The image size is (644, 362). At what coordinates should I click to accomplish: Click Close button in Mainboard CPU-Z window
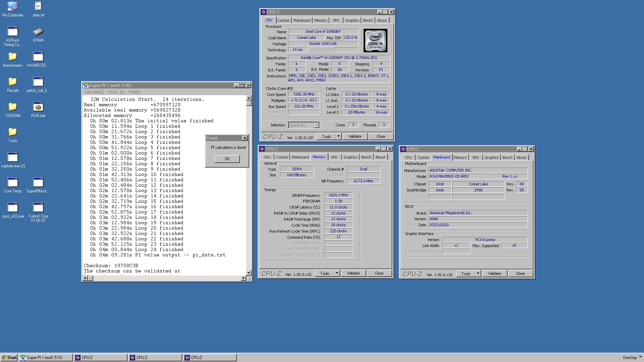coord(520,274)
